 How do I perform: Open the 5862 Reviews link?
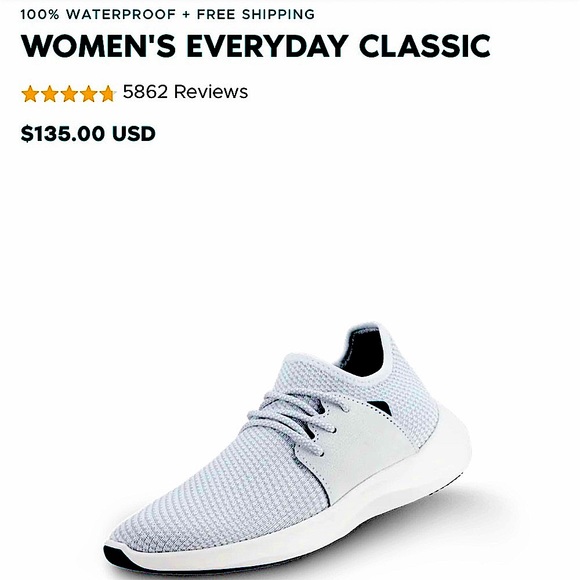click(x=185, y=91)
